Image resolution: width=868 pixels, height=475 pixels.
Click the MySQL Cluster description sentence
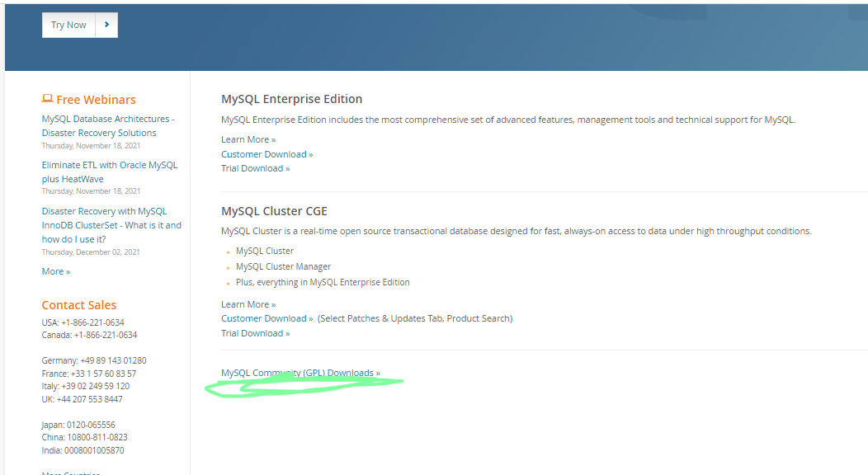pos(517,231)
